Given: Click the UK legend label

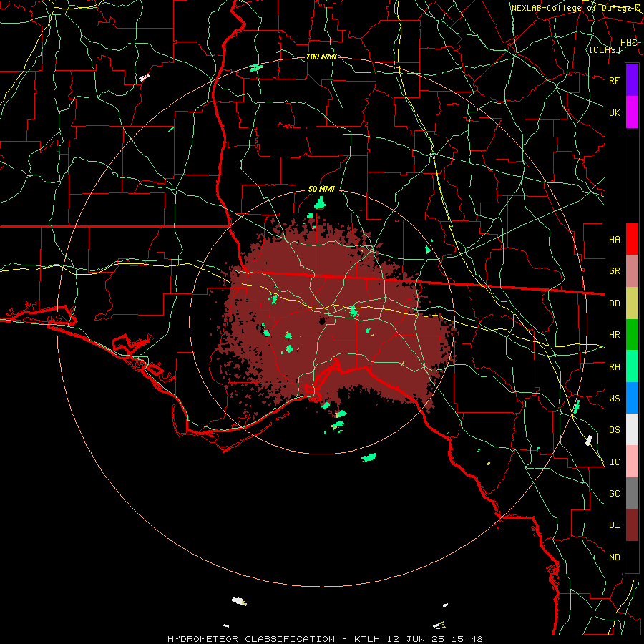Looking at the screenshot, I should (x=614, y=112).
